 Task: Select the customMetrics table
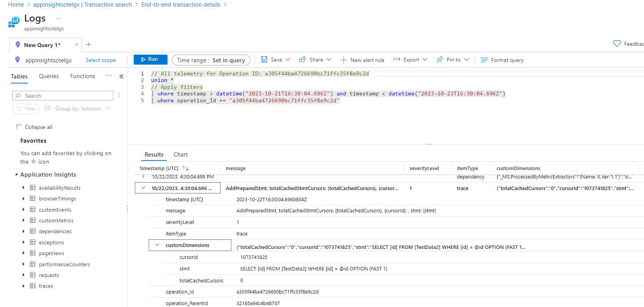56,220
